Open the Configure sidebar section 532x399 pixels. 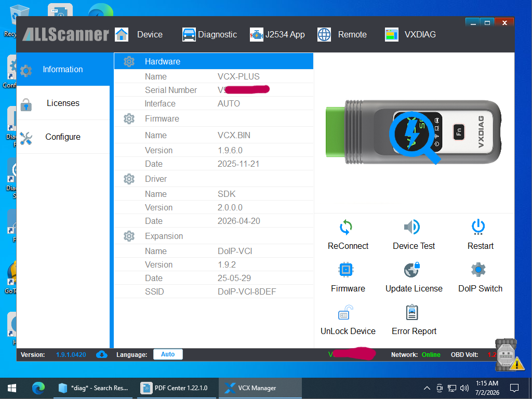63,137
